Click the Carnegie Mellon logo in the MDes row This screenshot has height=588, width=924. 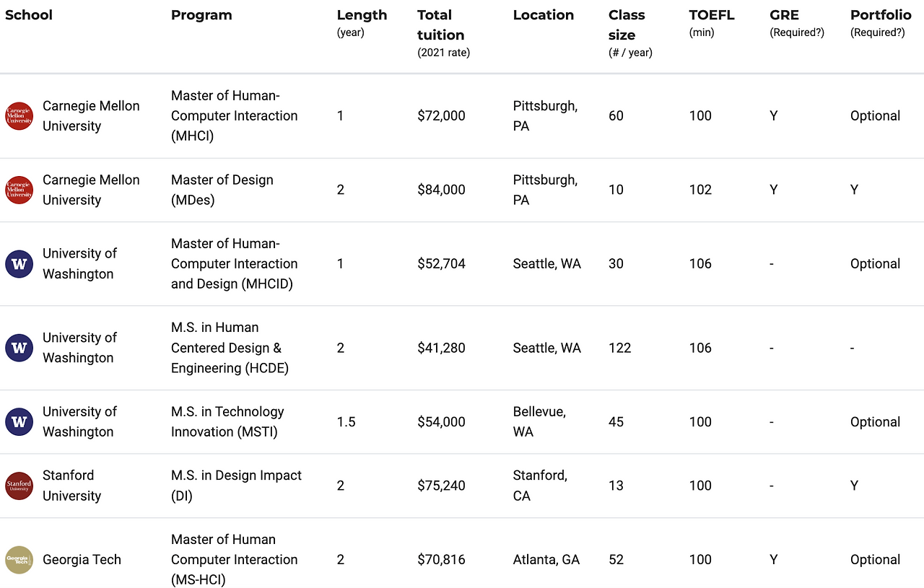tap(19, 190)
